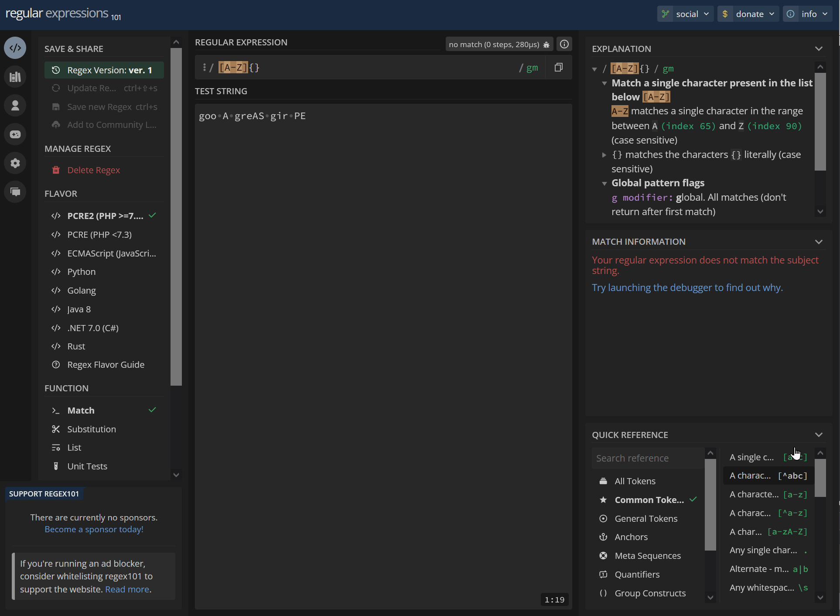Select the Java 8 flavor
Viewport: 840px width, 616px height.
tap(104, 309)
